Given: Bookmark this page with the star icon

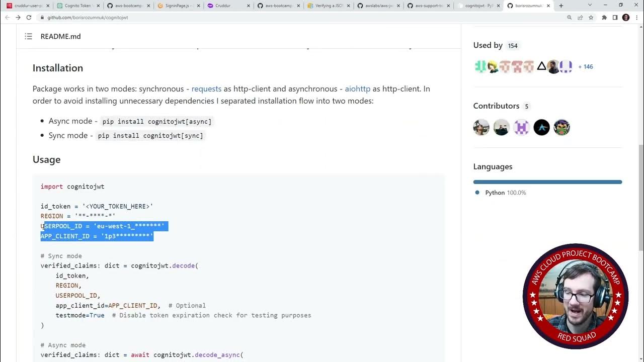Looking at the screenshot, I should (591, 17).
